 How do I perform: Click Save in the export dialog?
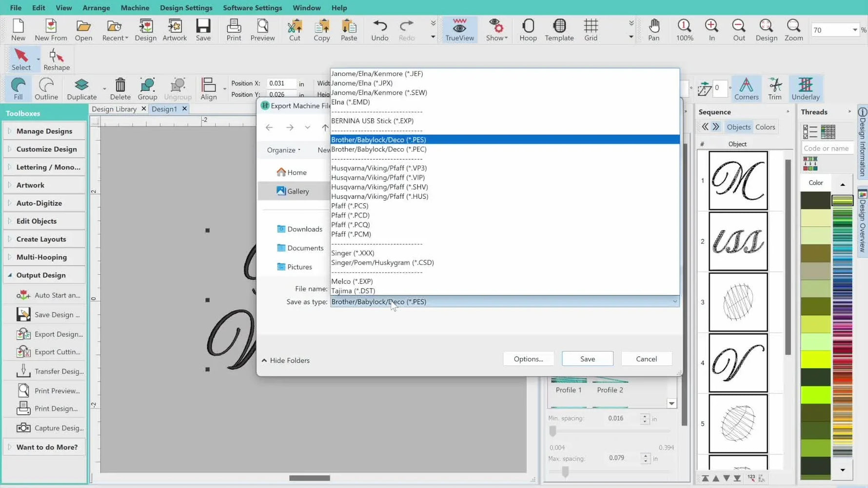click(x=587, y=359)
